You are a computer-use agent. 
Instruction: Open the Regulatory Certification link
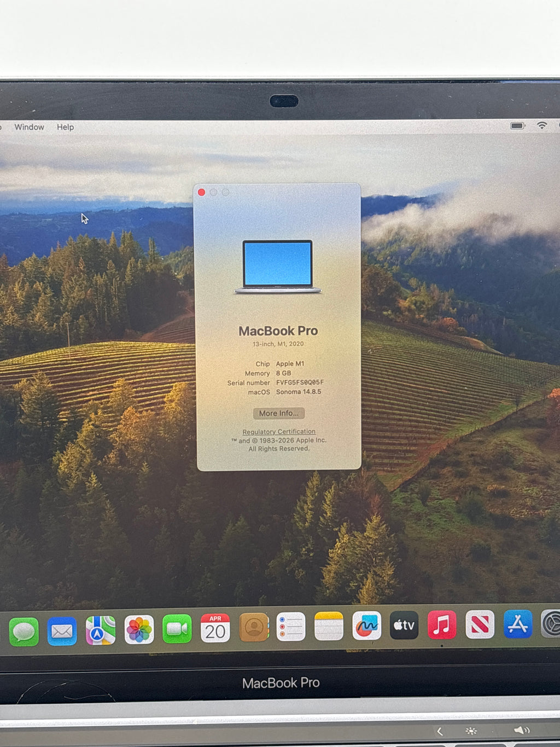279,432
